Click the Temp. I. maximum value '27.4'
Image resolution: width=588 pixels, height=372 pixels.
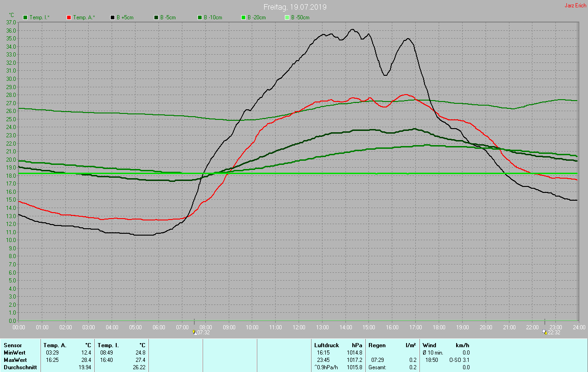[140, 360]
